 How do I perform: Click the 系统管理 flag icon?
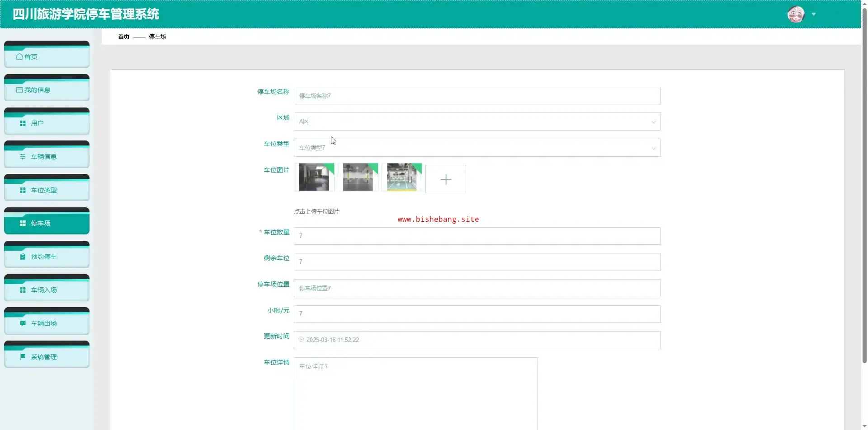[x=23, y=357]
